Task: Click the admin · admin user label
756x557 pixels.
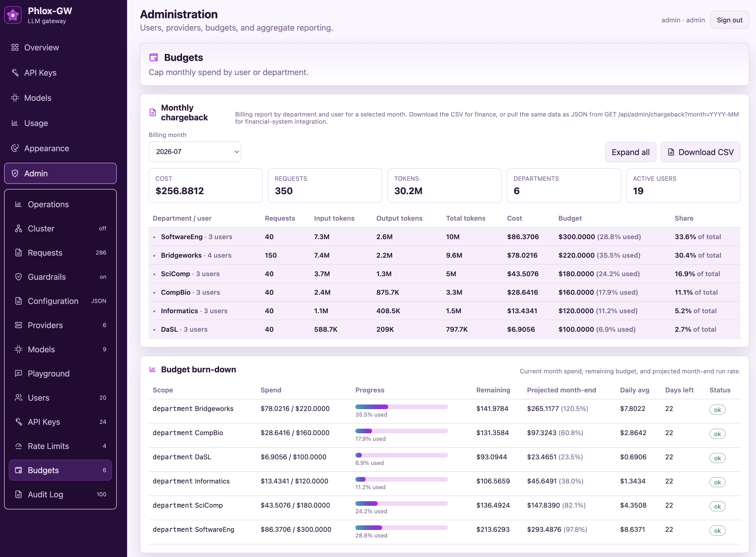Action: (683, 20)
